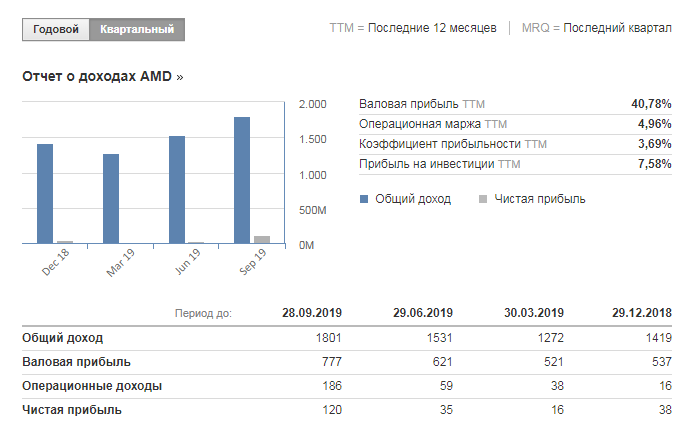
Task: Click the Общий доход row label in table
Action: 62,338
